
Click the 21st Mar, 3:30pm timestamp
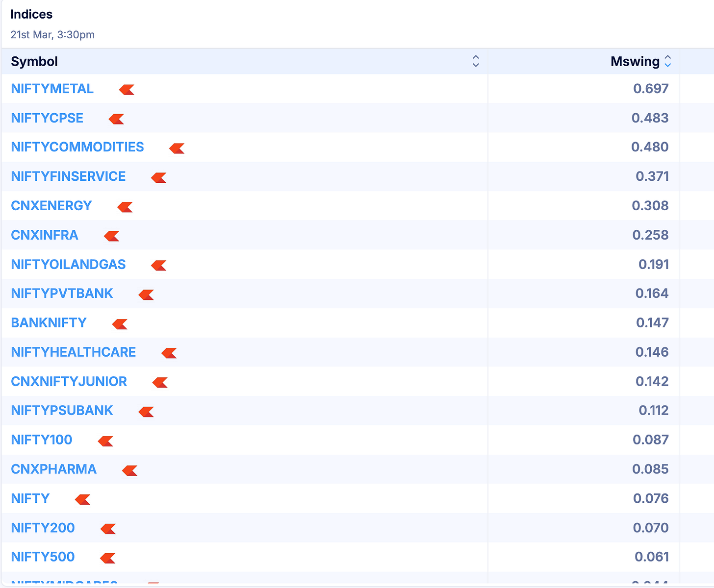[x=52, y=35]
